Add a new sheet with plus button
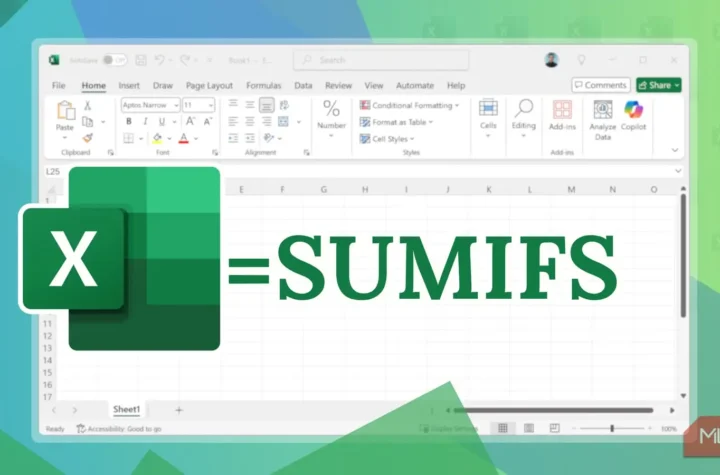 point(179,410)
